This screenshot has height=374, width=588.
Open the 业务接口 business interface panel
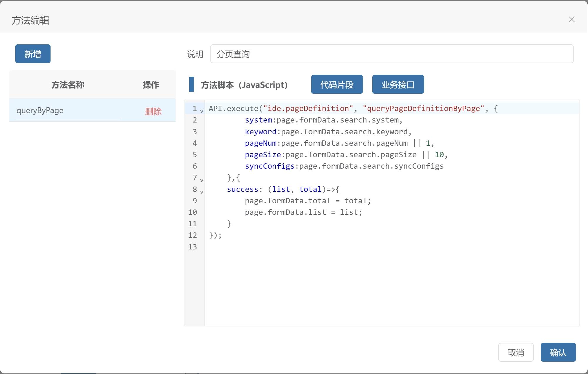click(398, 85)
